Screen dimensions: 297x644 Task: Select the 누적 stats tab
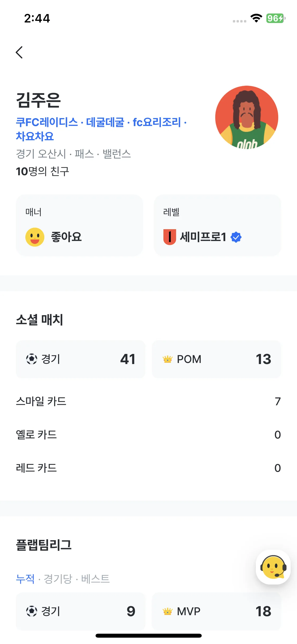point(25,579)
